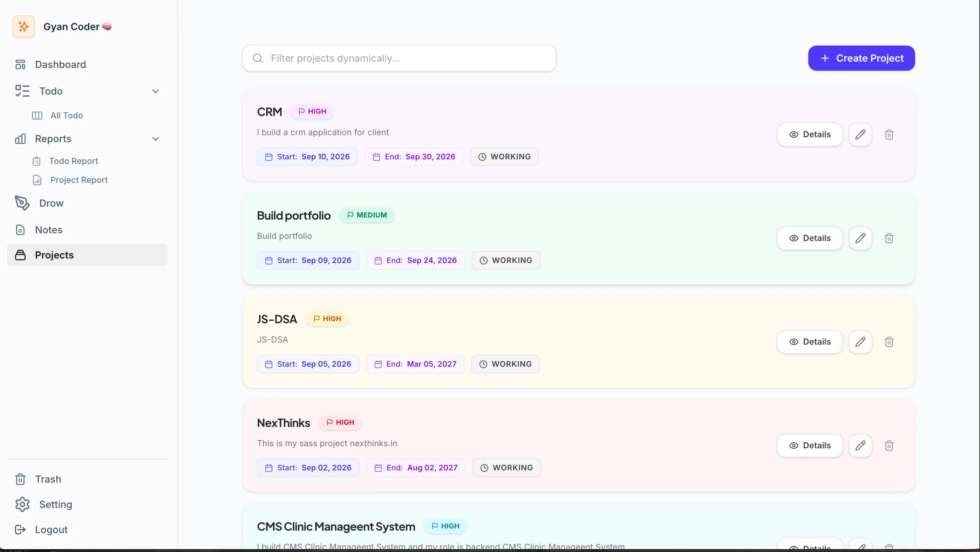Image resolution: width=980 pixels, height=552 pixels.
Task: Click the NexThinks HIGH priority badge
Action: tap(340, 422)
